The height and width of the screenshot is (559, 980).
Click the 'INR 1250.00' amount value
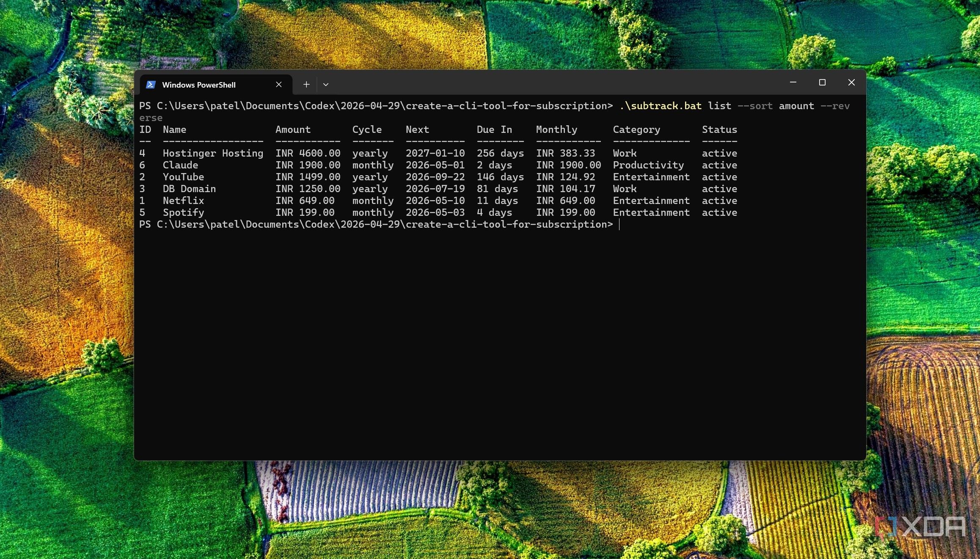pyautogui.click(x=308, y=189)
